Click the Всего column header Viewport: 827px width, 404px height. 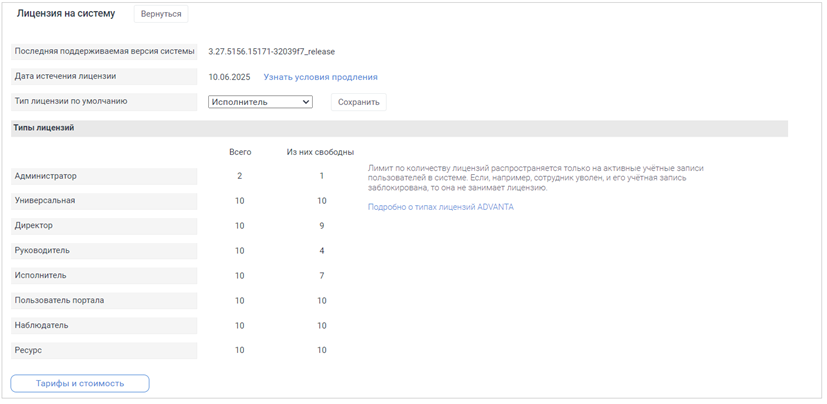tap(240, 152)
